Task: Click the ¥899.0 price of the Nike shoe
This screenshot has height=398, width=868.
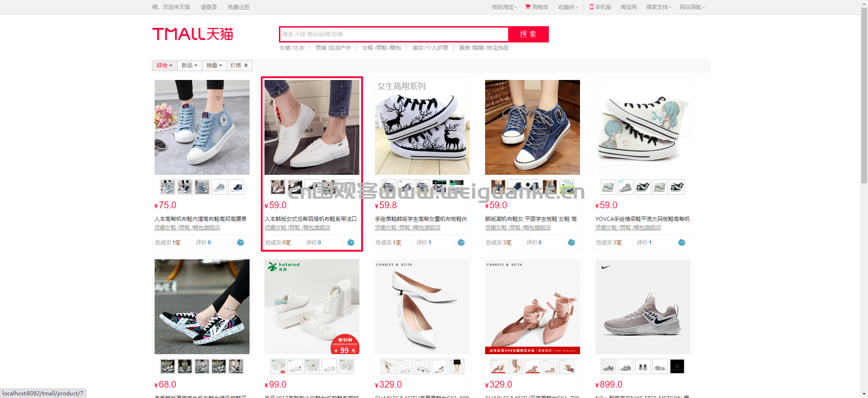Action: pos(609,384)
